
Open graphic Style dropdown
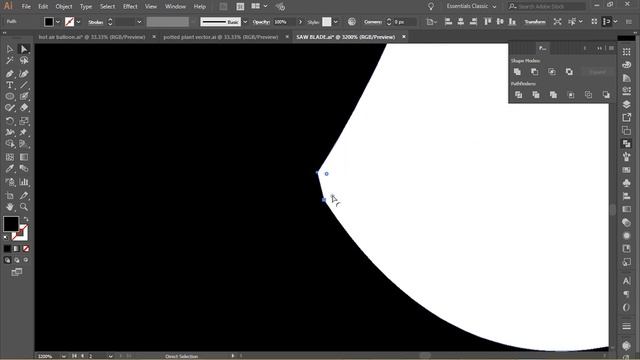(336, 22)
